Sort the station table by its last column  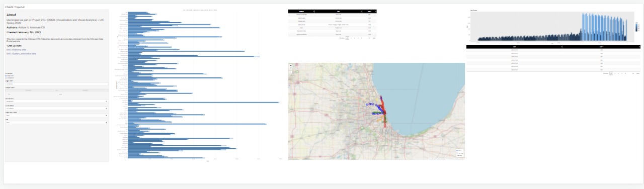tap(369, 11)
